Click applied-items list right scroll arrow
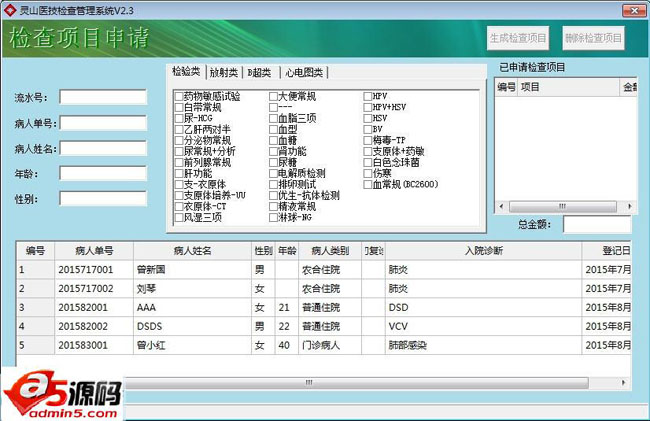The width and height of the screenshot is (650, 421). click(630, 206)
